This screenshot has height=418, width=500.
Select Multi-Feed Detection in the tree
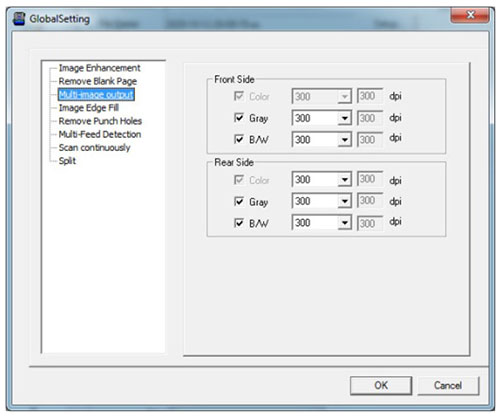pos(100,134)
